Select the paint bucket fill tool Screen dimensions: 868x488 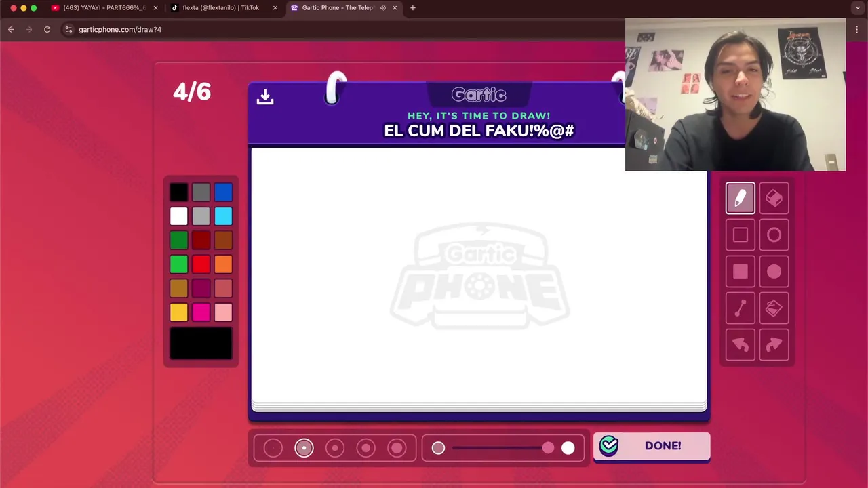[774, 308]
